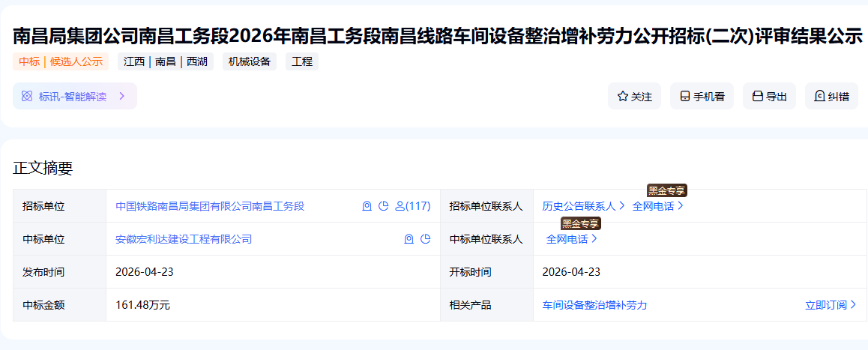Click the atom icon beside 标讯-智能解读
This screenshot has height=350, width=868.
[27, 97]
